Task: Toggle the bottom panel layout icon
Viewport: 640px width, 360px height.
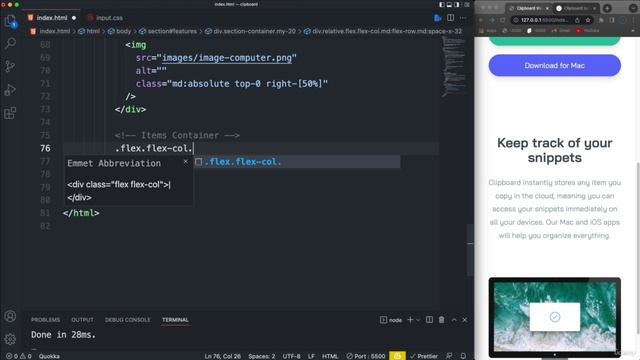Action: coord(449,4)
